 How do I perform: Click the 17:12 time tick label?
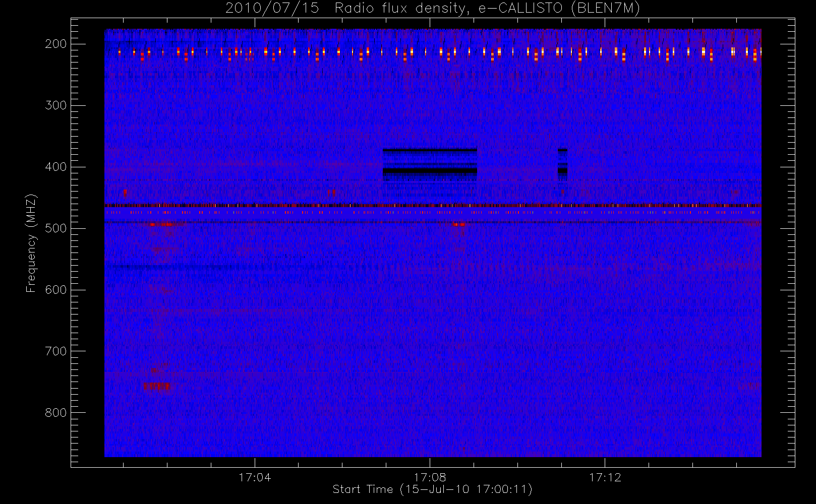tap(605, 477)
